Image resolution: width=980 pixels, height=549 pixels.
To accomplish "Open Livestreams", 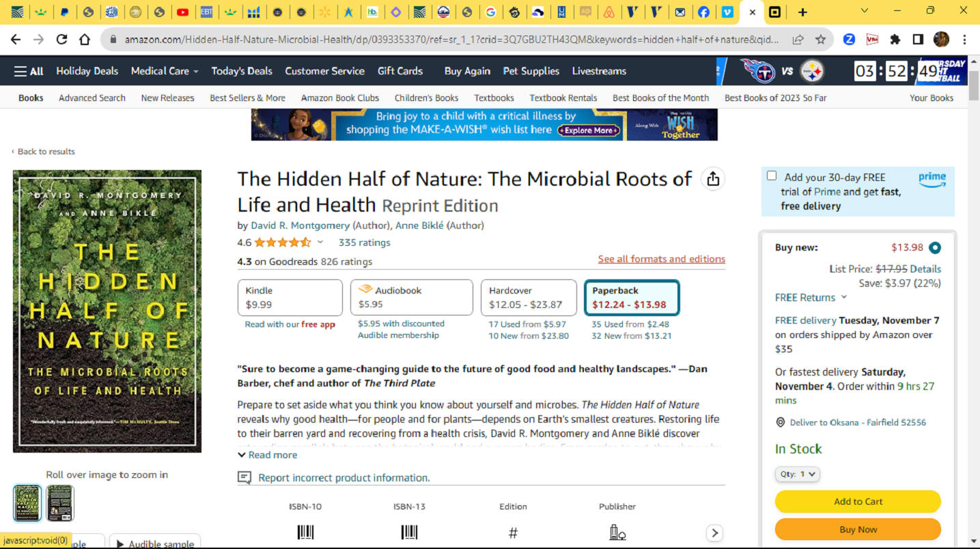I will click(x=599, y=71).
